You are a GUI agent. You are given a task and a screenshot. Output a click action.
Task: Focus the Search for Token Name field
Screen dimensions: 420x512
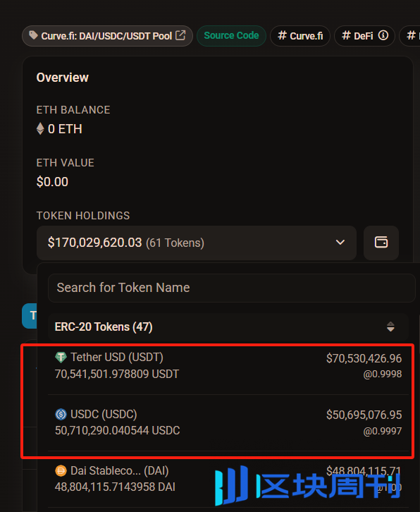pos(232,288)
